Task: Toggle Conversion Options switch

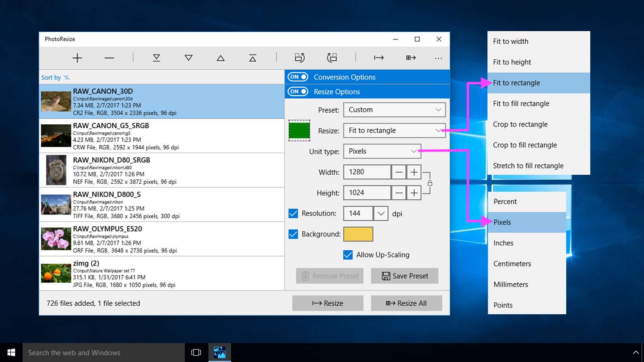Action: click(298, 77)
